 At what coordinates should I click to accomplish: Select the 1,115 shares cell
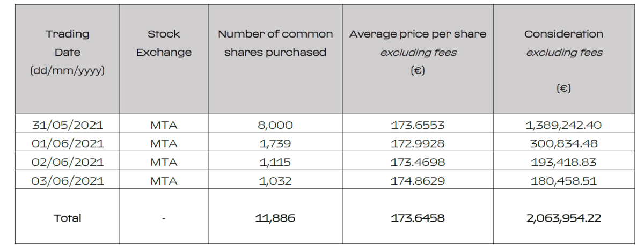pyautogui.click(x=275, y=162)
